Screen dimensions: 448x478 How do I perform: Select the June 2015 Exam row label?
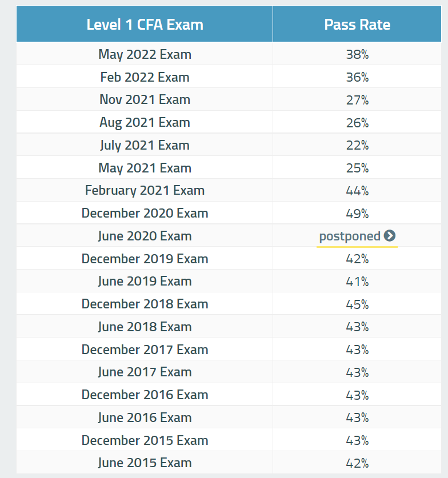coord(145,463)
